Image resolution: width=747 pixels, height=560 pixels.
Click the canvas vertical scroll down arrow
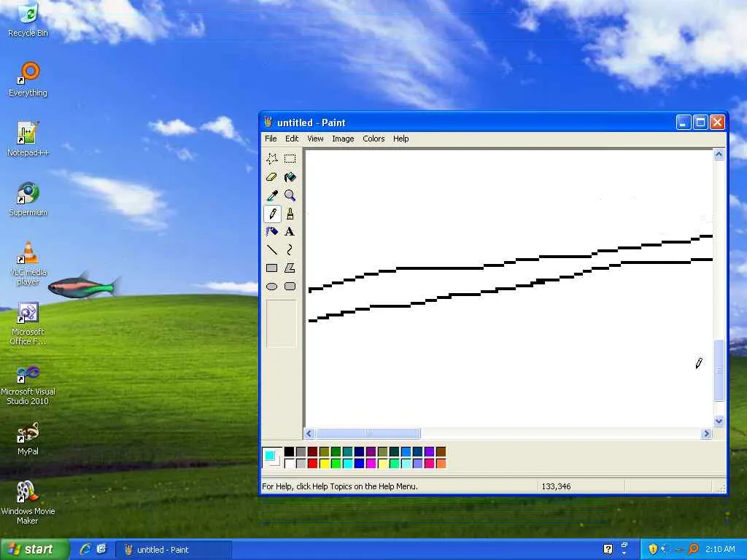point(719,421)
